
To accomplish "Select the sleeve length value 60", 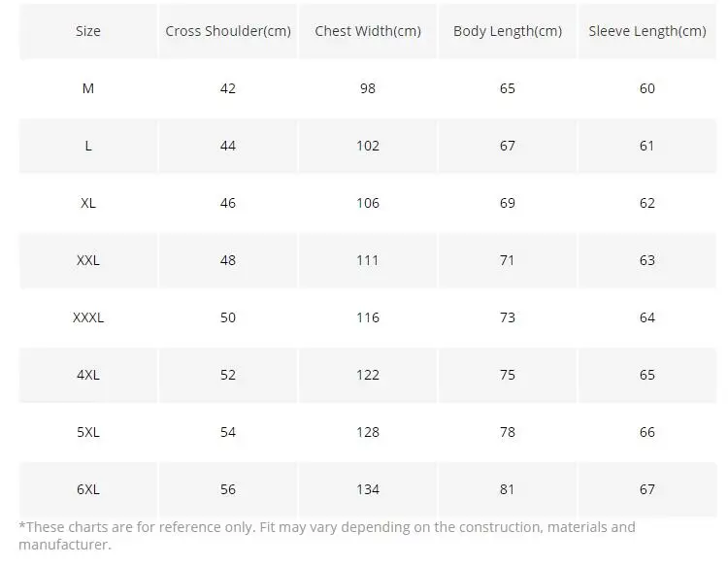I will pyautogui.click(x=647, y=88).
